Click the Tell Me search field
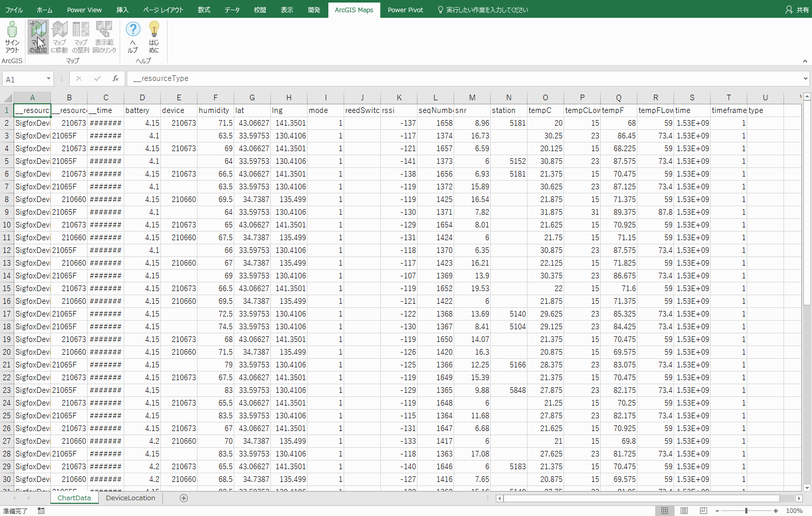Viewport: 812px width, 516px height. click(x=483, y=10)
